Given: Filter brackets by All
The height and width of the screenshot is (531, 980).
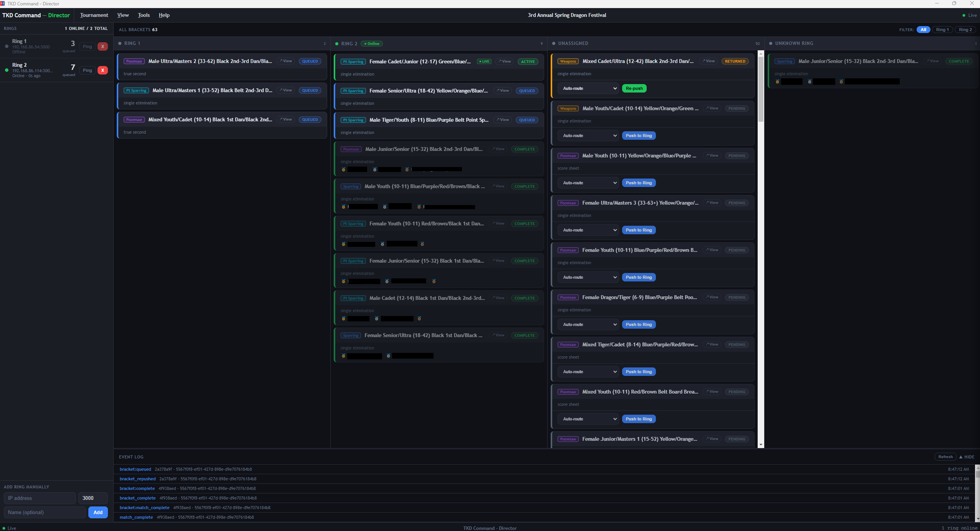Looking at the screenshot, I should click(923, 30).
